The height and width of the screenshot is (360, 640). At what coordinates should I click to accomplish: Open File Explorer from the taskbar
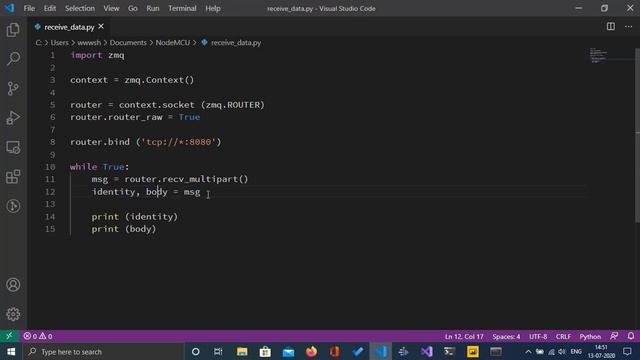[x=242, y=351]
